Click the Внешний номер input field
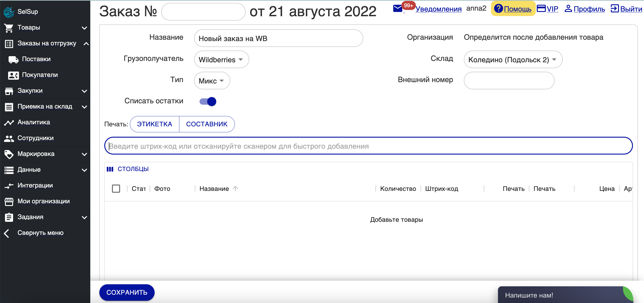644x303 pixels. point(509,81)
